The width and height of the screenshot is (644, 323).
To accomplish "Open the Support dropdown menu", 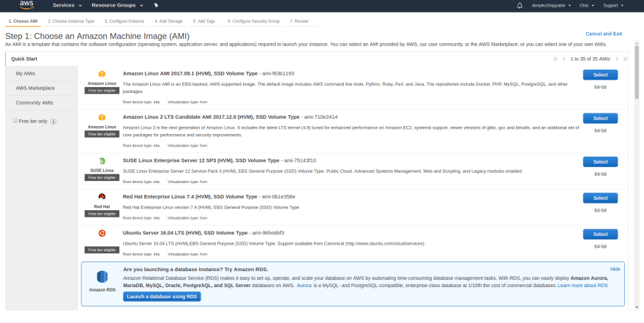I will [x=613, y=5].
